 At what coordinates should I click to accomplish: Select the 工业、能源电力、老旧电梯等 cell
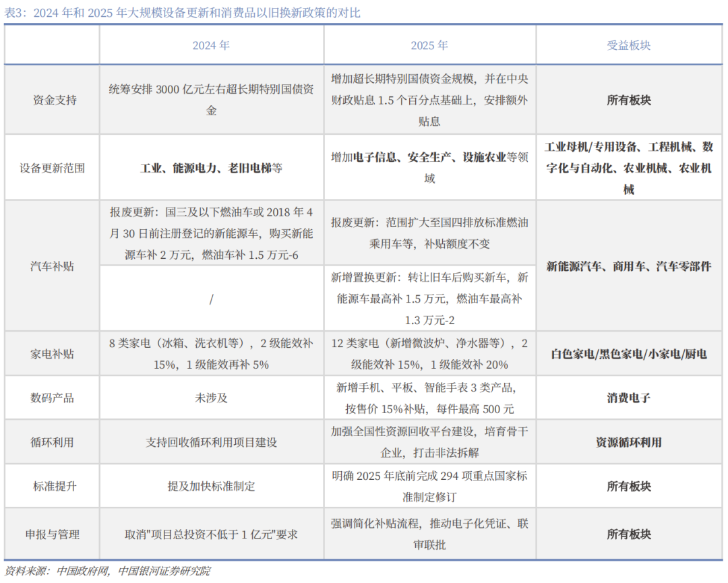point(211,168)
